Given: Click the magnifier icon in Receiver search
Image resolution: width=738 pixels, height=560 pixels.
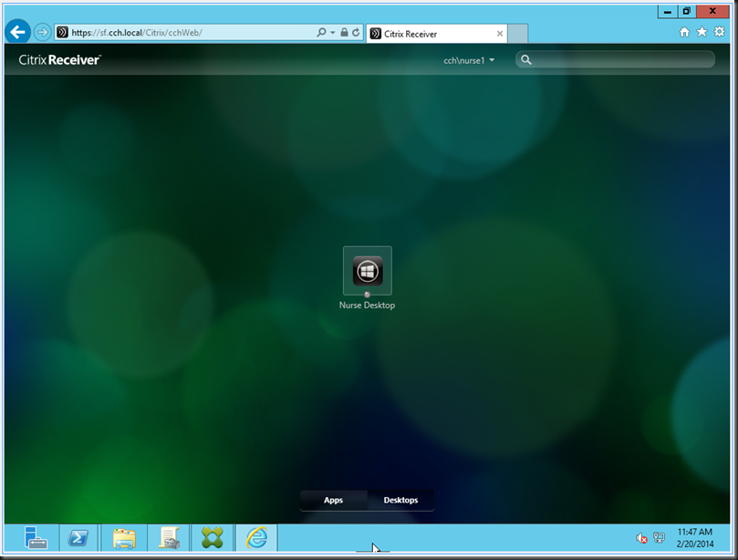Looking at the screenshot, I should 526,60.
